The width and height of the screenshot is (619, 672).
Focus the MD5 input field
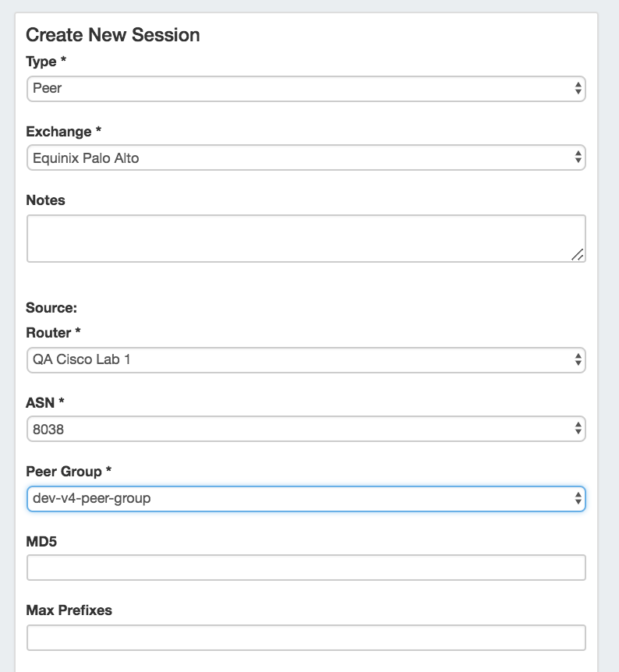pyautogui.click(x=306, y=568)
